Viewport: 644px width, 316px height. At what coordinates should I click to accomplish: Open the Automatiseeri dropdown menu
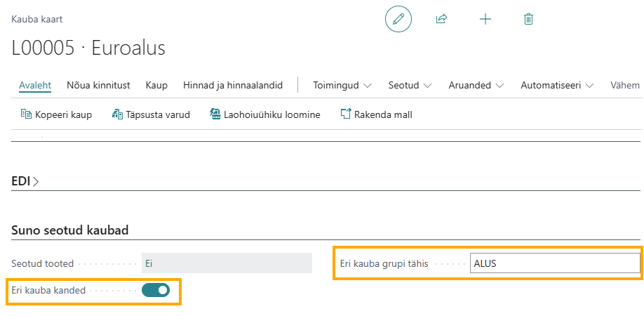click(x=557, y=86)
